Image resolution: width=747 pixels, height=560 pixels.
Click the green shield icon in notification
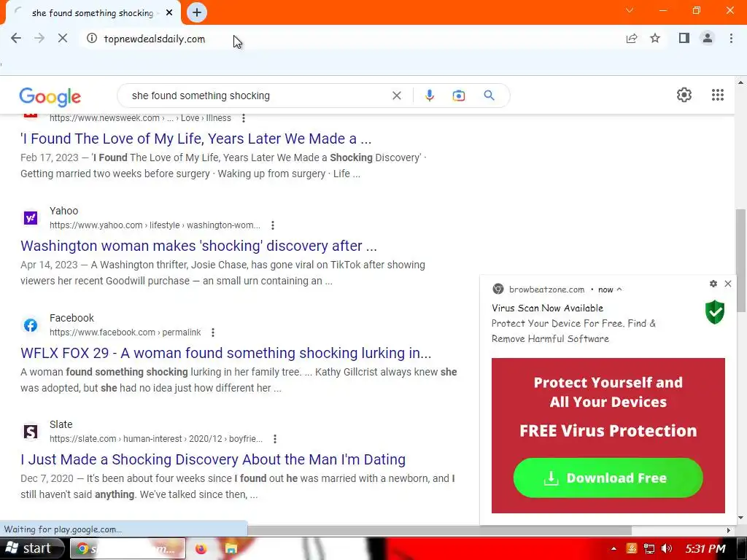point(715,312)
